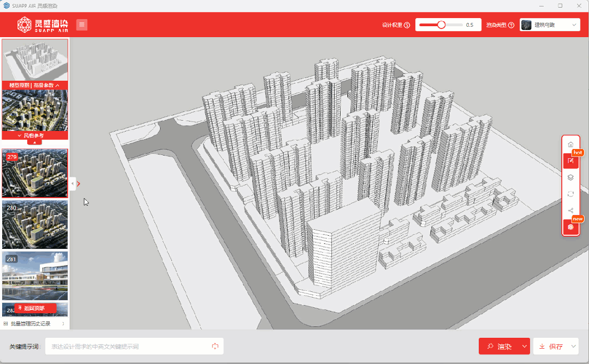Click the help icon beside 渲染类型
589x364 pixels.
[x=511, y=25]
